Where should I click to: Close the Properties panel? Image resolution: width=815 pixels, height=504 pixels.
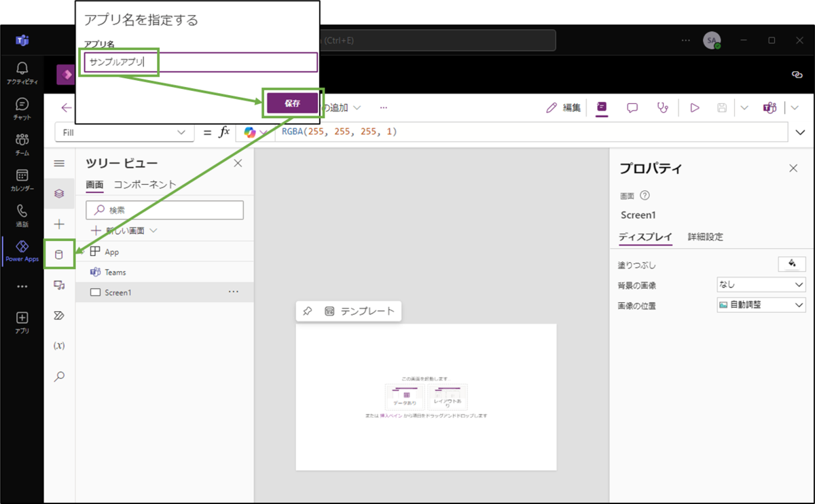(x=793, y=168)
